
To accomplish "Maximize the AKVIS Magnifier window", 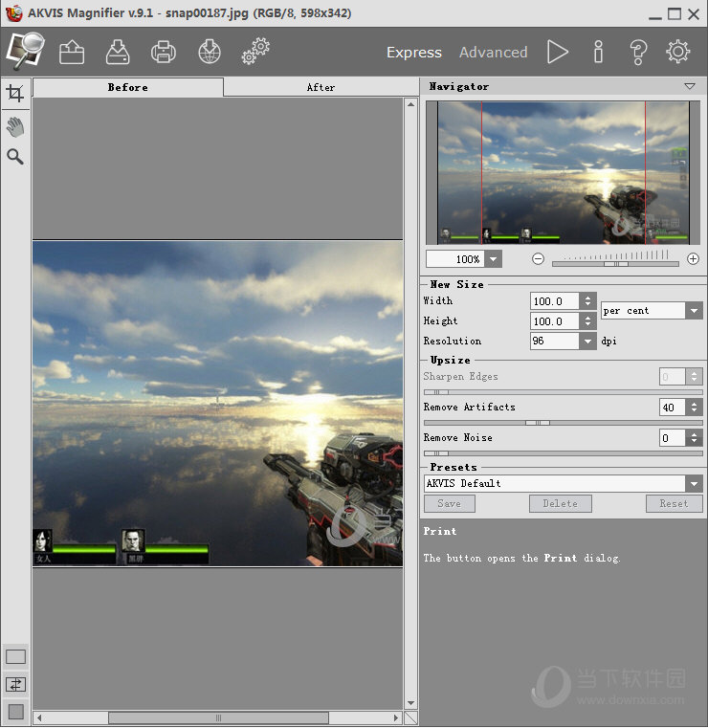I will 675,14.
